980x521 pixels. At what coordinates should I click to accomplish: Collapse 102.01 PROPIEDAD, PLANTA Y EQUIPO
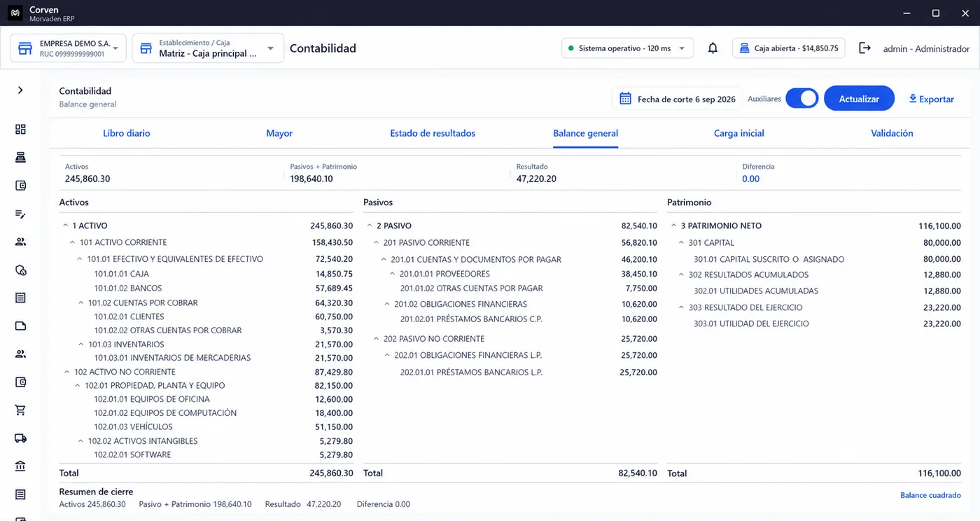[x=78, y=386]
